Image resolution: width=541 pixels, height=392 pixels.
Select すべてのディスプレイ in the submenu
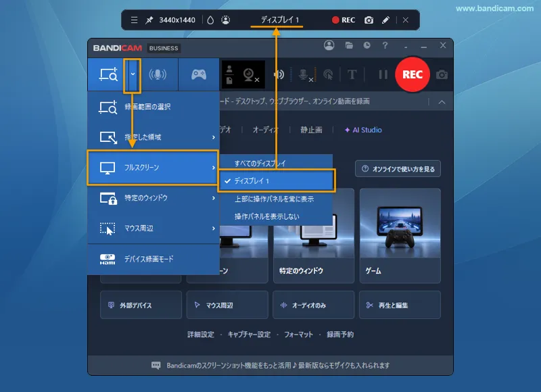[x=276, y=163]
